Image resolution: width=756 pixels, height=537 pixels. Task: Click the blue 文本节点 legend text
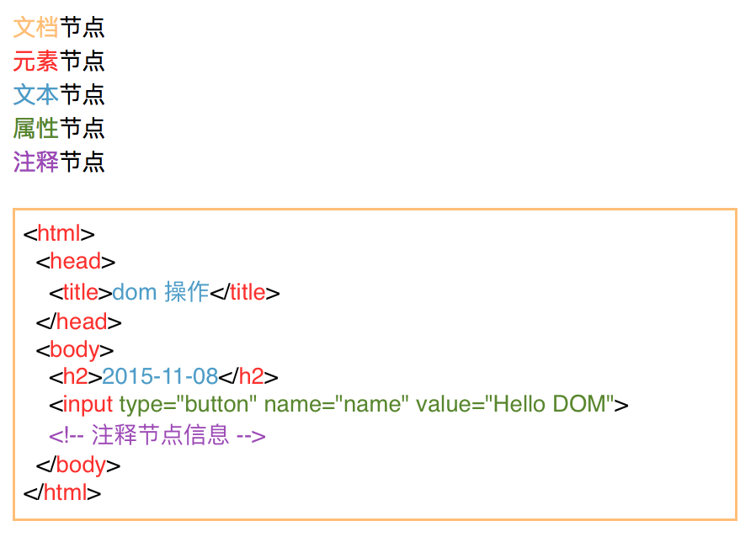tap(59, 94)
